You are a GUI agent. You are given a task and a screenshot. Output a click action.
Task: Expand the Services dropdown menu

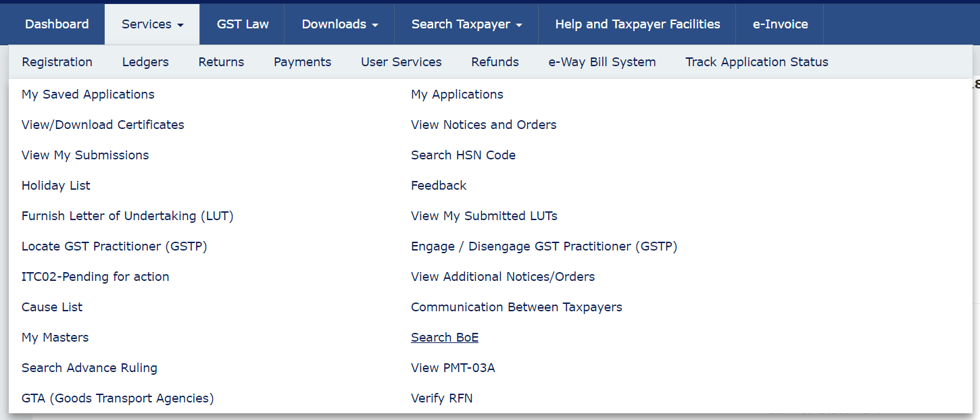[152, 24]
